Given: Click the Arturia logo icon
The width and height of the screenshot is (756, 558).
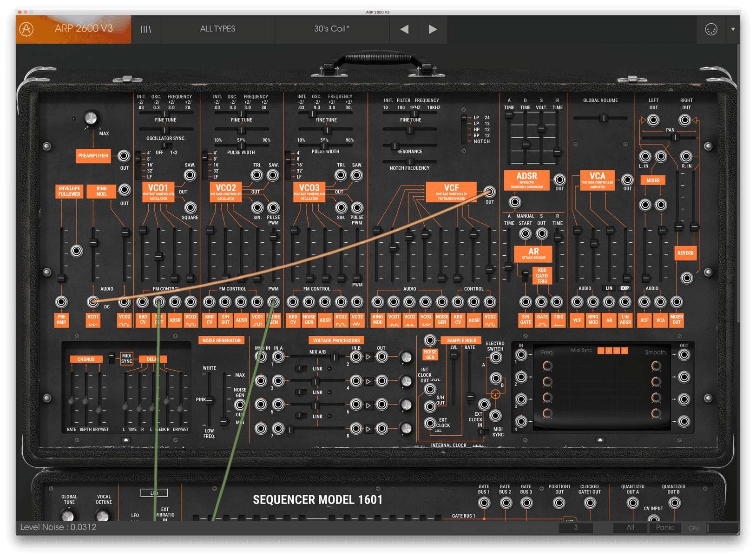Looking at the screenshot, I should tap(26, 29).
